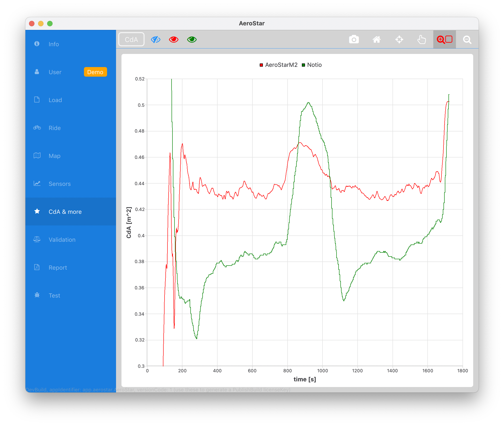
Task: Switch to the Map view
Action: click(54, 156)
